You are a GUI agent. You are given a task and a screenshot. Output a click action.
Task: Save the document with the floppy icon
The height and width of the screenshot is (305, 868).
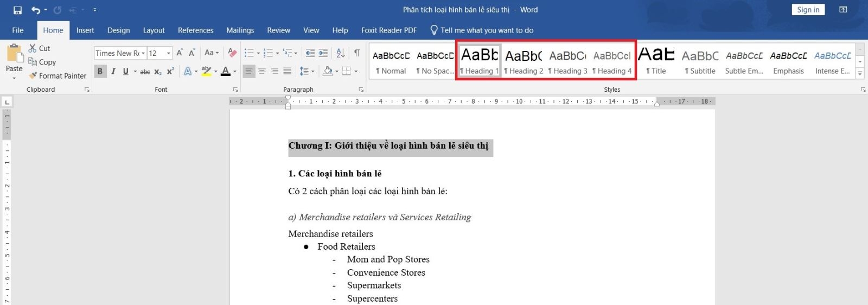[x=17, y=10]
